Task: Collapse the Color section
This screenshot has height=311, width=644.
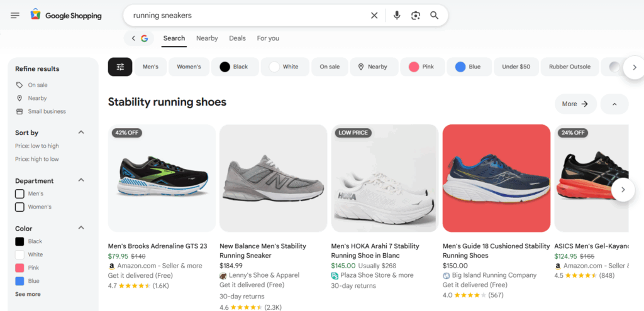Action: click(81, 227)
